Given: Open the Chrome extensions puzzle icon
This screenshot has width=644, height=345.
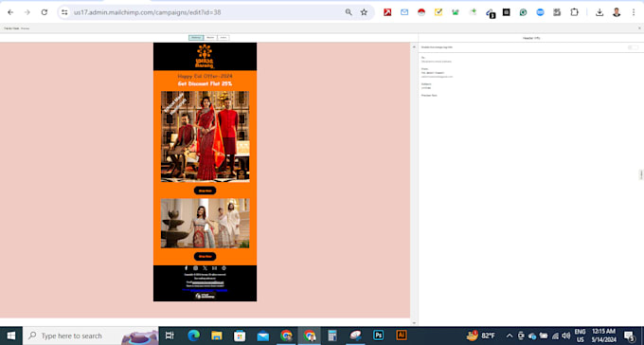Looking at the screenshot, I should tap(574, 12).
